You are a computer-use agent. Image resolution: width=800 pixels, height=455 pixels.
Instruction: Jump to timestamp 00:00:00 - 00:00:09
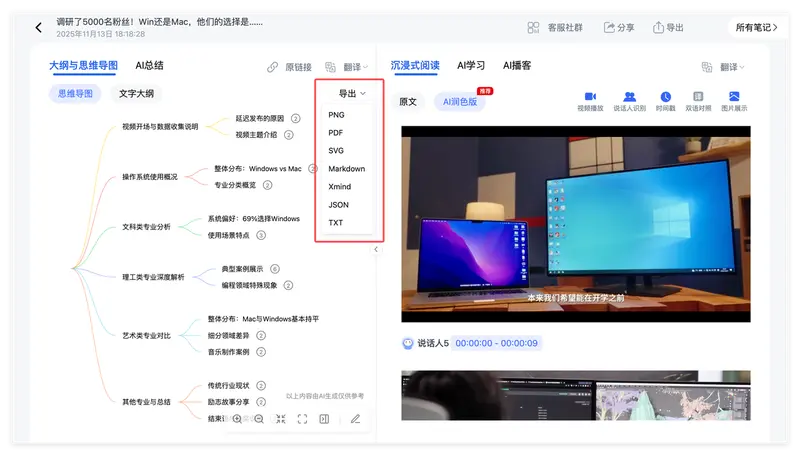pos(496,343)
